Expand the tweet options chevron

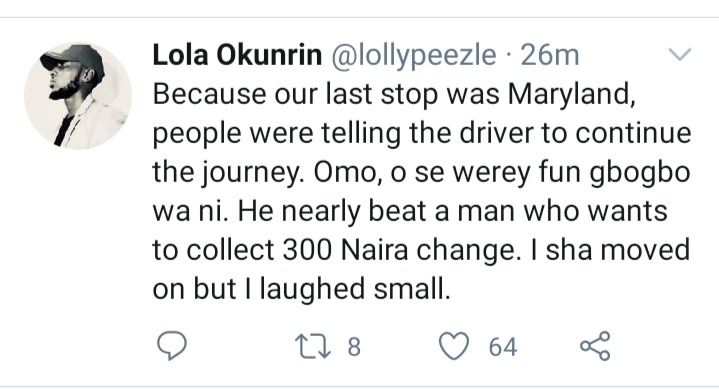coord(680,55)
